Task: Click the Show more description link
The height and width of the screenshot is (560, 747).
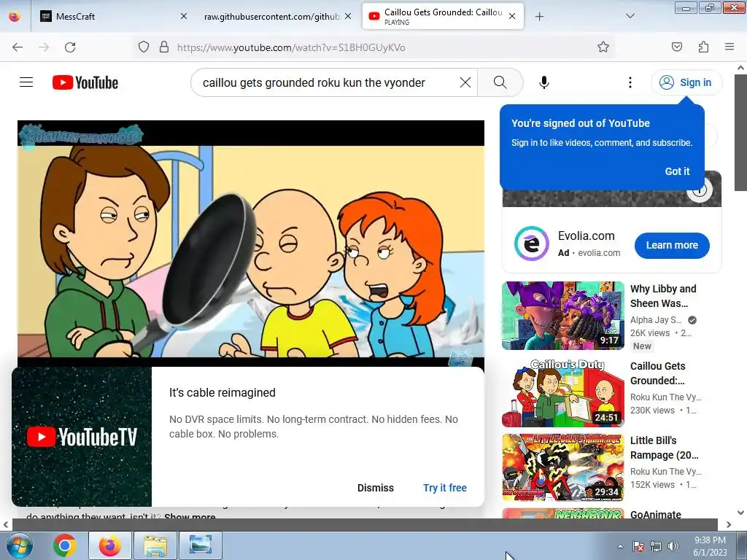Action: (x=190, y=517)
